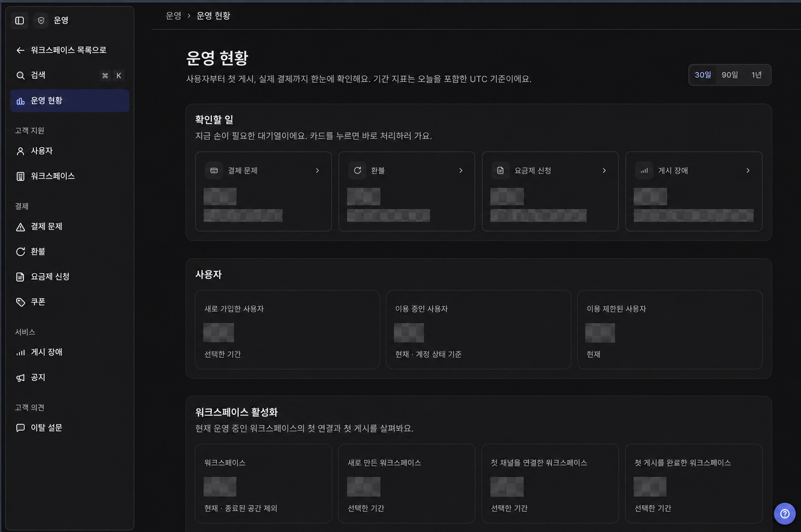Click the back arrow for 워크스페이스 목록으로
The height and width of the screenshot is (532, 801).
click(x=20, y=50)
